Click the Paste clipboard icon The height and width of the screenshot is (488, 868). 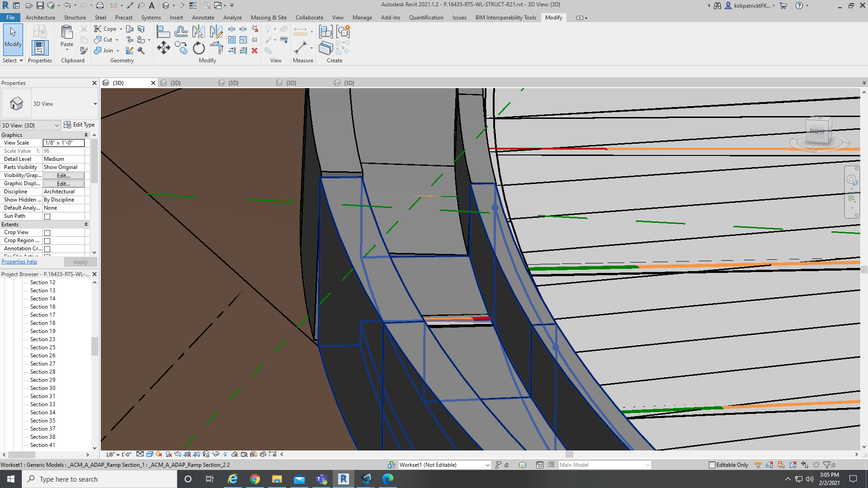(67, 33)
